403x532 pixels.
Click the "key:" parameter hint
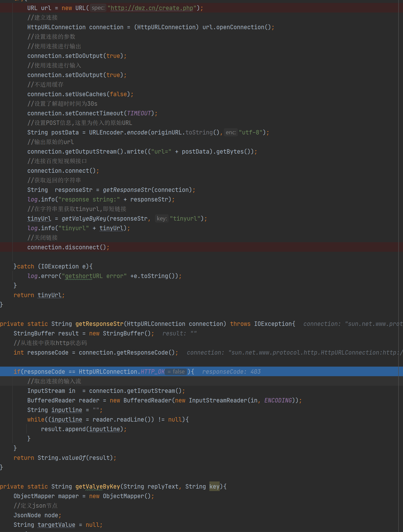coord(161,219)
